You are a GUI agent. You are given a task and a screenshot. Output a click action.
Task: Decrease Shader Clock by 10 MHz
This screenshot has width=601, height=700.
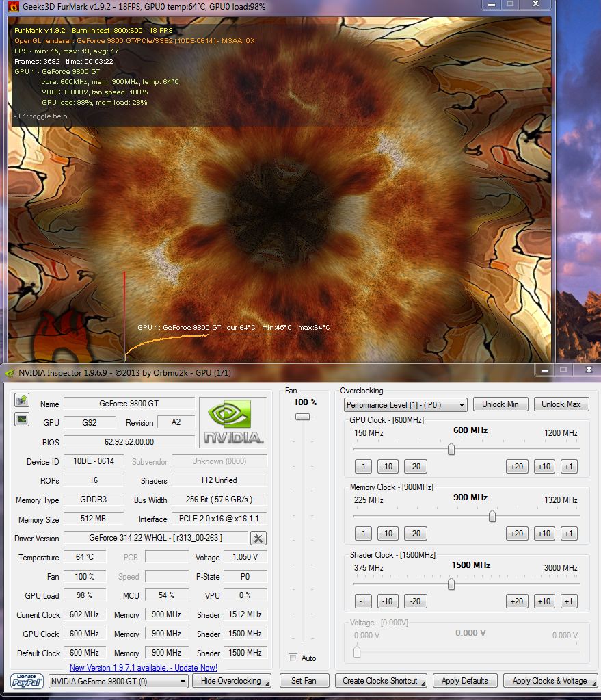(x=387, y=601)
